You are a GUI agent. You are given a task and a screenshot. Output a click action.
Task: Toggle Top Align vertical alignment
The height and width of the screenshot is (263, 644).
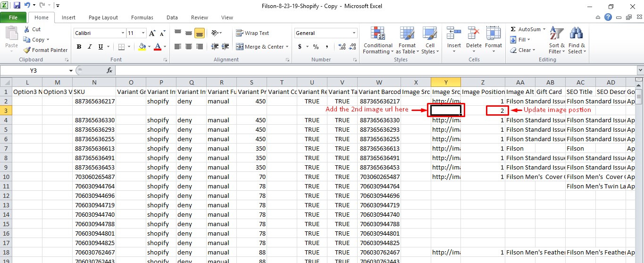point(178,33)
